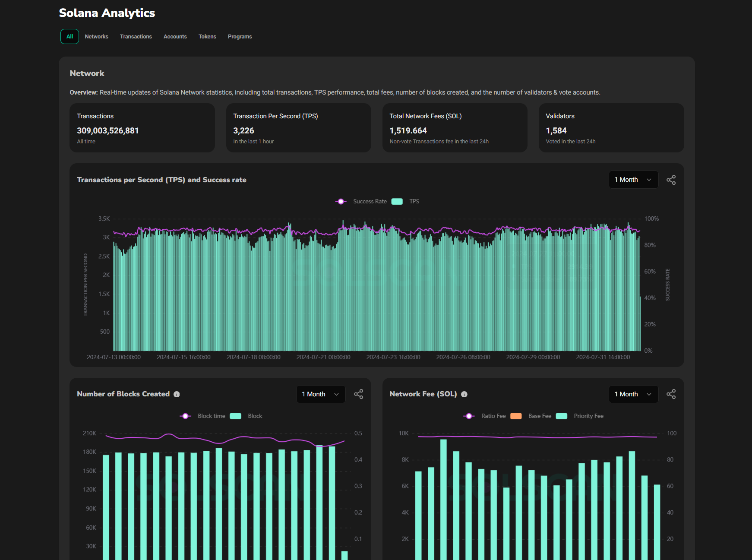The height and width of the screenshot is (560, 752).
Task: Switch to the Networks tab
Action: [97, 37]
